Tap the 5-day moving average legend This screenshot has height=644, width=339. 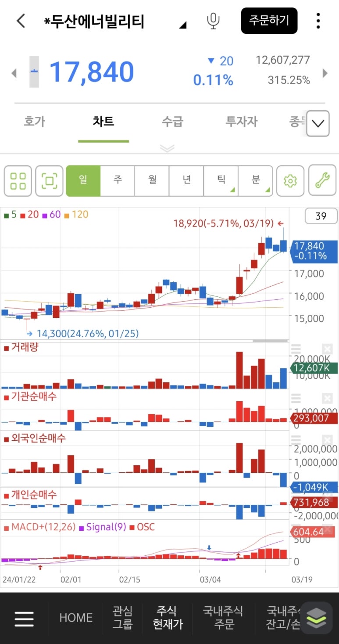[x=10, y=215]
